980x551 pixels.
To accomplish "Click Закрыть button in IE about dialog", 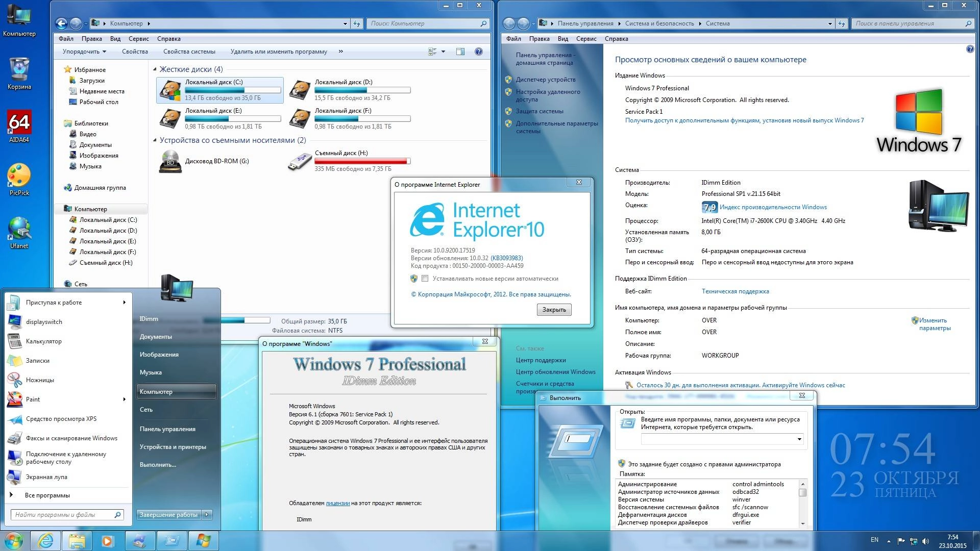I will point(554,310).
